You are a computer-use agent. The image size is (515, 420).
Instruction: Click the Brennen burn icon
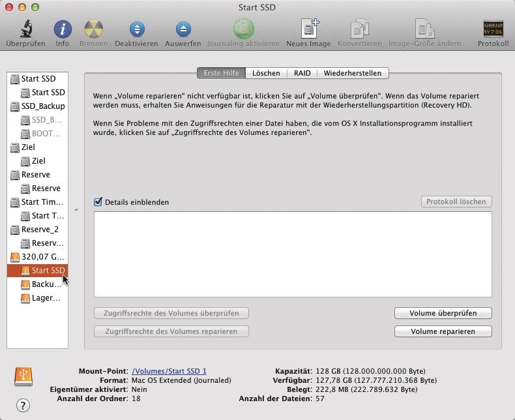click(94, 29)
